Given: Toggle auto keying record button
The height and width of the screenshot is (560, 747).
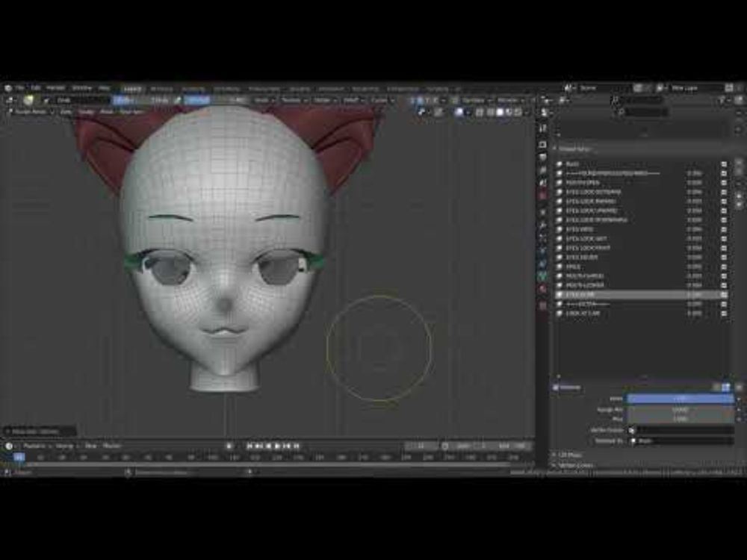Looking at the screenshot, I should point(229,447).
